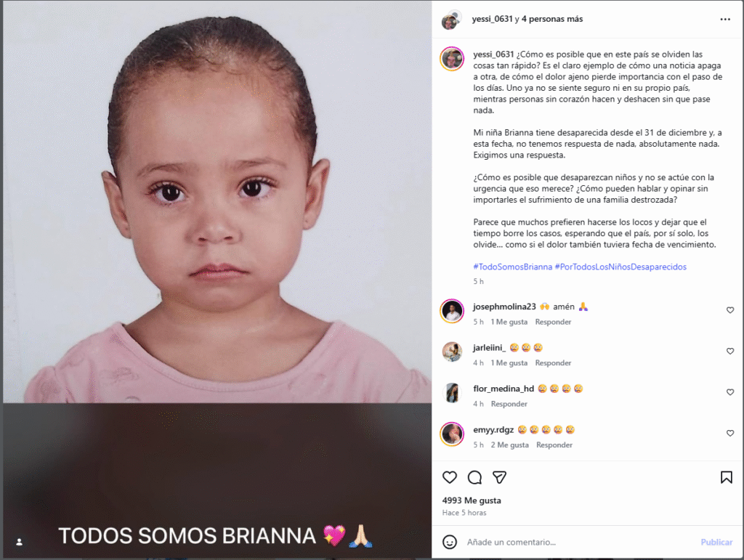
Task: Click the 'Añade un comentario' field
Action: (579, 542)
